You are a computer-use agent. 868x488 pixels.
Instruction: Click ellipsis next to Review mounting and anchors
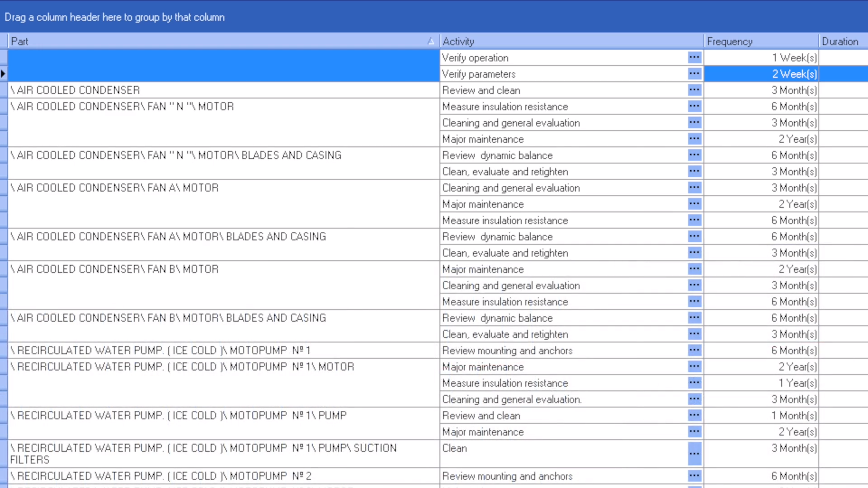(x=694, y=350)
